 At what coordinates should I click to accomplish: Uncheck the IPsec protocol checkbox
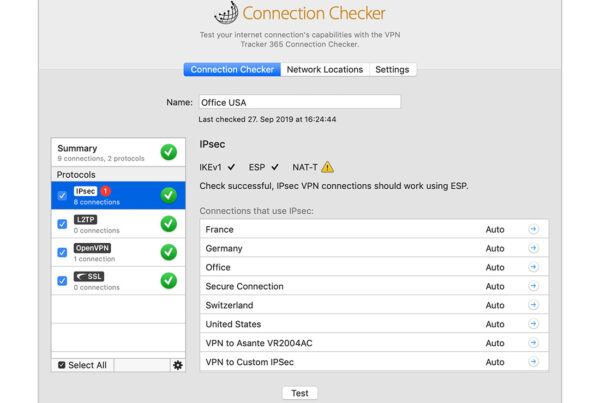pyautogui.click(x=63, y=196)
